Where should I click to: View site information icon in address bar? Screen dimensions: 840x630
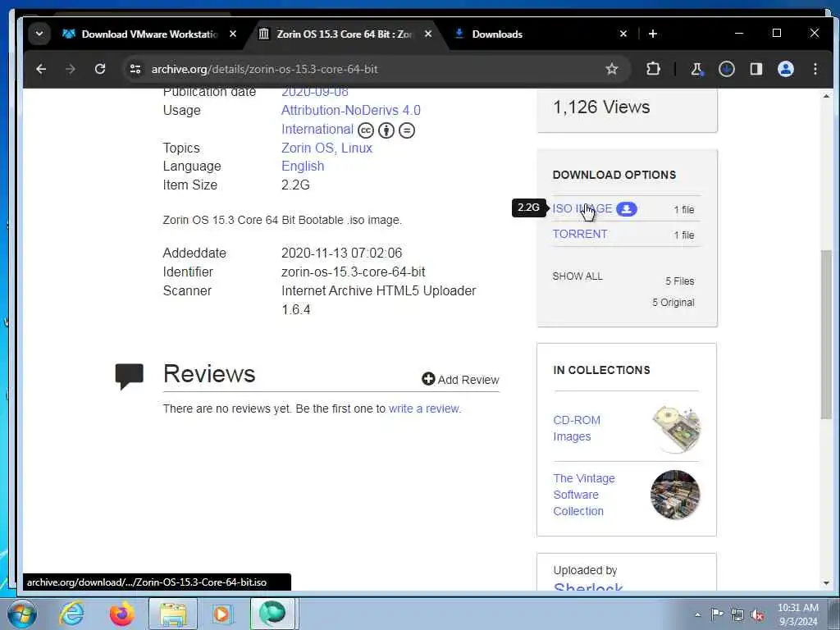pyautogui.click(x=135, y=69)
